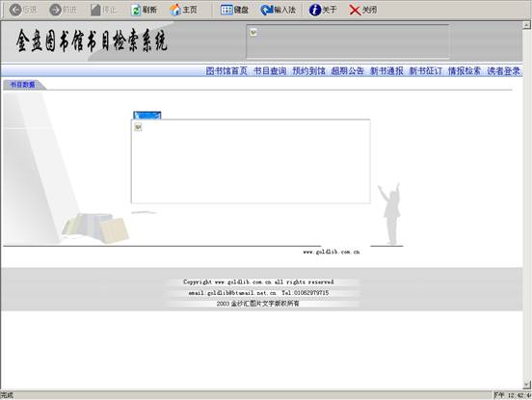Select the 新书征订 link
Image resolution: width=532 pixels, height=400 pixels.
pyautogui.click(x=425, y=71)
